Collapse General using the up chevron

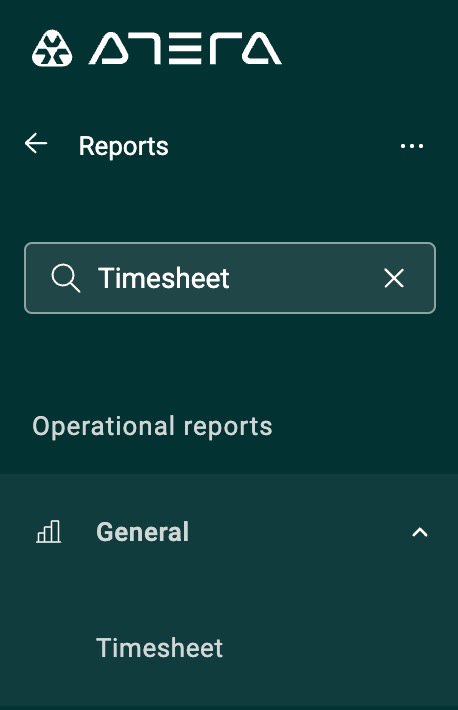tap(419, 532)
